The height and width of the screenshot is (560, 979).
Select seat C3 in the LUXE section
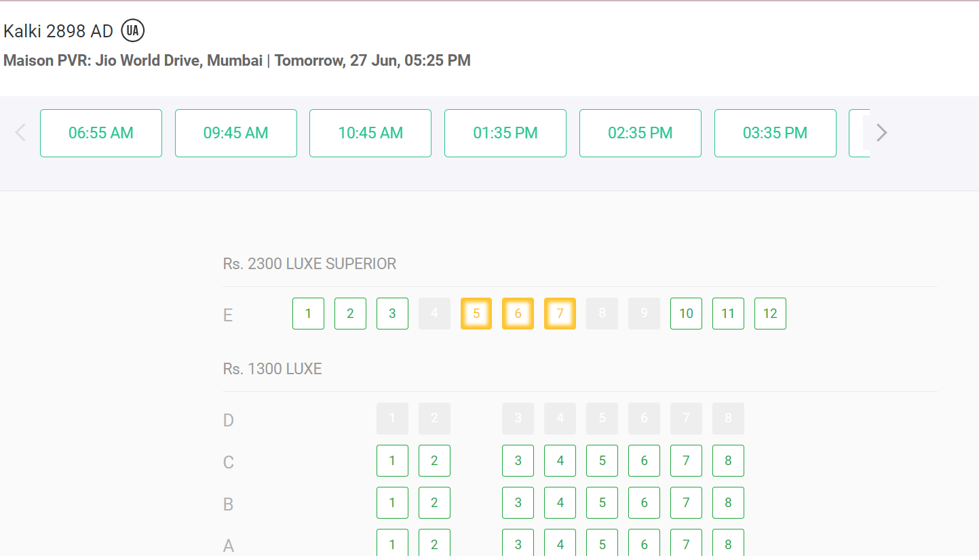[518, 460]
